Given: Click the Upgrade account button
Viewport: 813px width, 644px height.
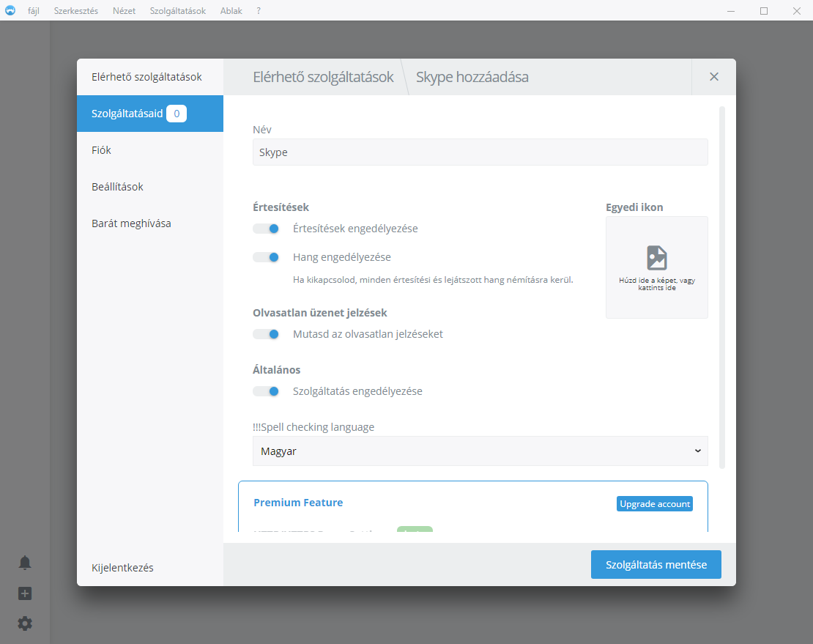Looking at the screenshot, I should pyautogui.click(x=654, y=504).
